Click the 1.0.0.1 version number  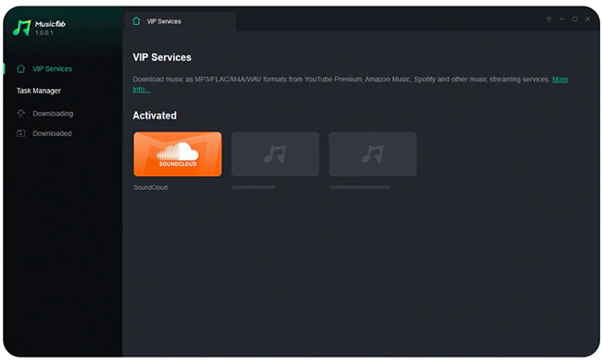point(44,33)
